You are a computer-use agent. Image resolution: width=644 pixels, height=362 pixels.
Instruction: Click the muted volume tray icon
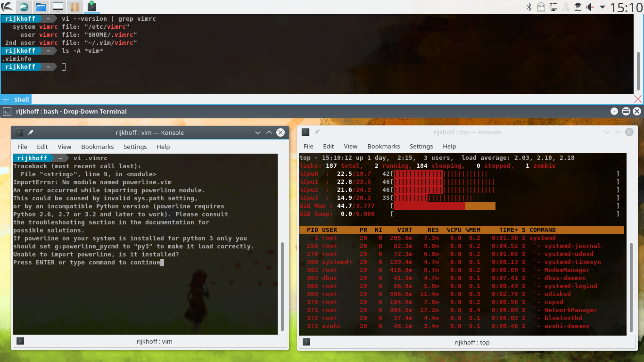590,7
